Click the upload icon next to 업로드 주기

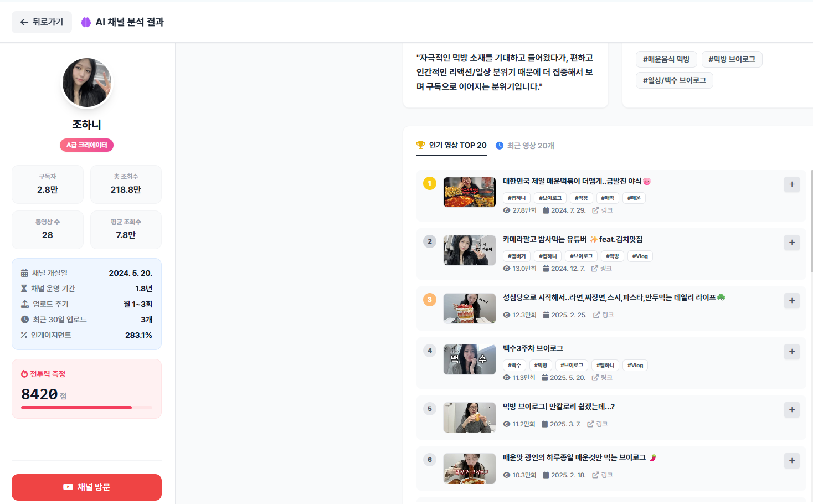click(23, 304)
